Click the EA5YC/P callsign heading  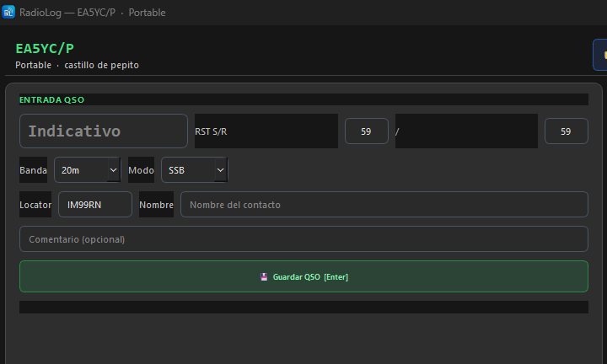pos(45,48)
